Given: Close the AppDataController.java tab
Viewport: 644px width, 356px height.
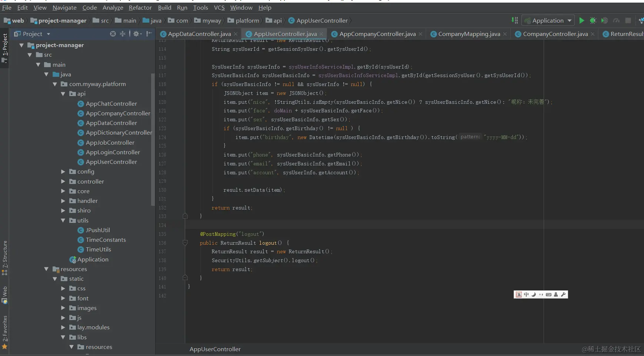Looking at the screenshot, I should pos(236,34).
